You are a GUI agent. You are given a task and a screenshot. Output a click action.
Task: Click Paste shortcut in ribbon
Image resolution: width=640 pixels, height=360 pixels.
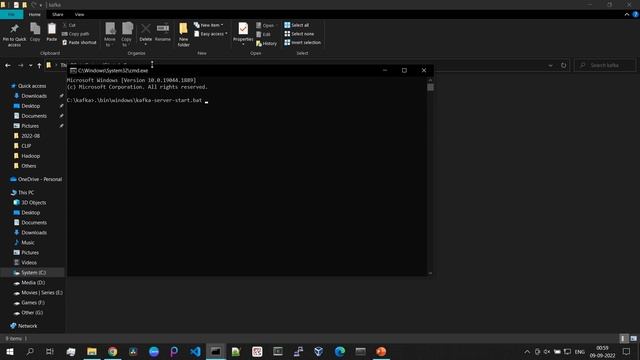[x=79, y=42]
